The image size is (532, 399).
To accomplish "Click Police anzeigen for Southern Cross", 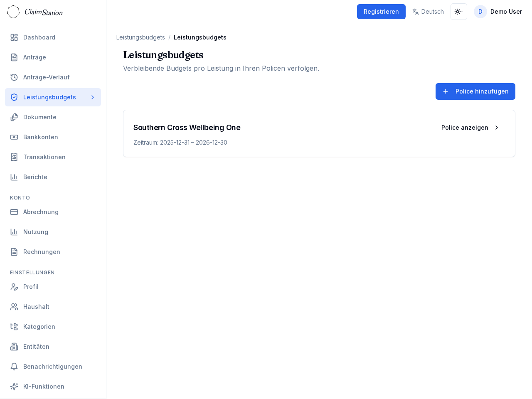I will point(470,128).
